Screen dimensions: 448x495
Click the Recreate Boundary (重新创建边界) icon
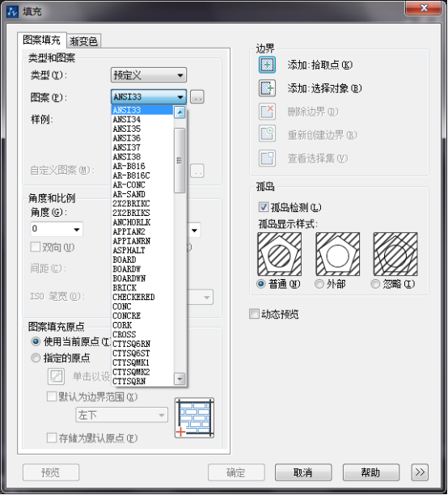point(267,135)
